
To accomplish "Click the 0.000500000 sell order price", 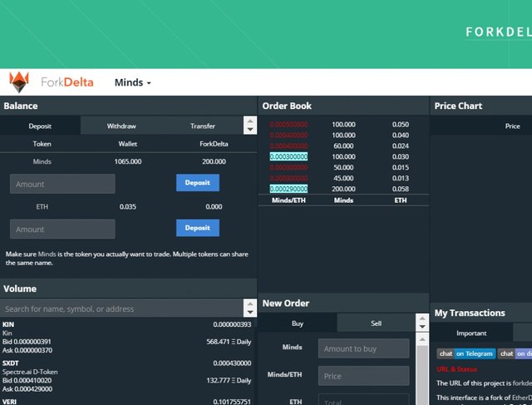I will click(x=288, y=125).
